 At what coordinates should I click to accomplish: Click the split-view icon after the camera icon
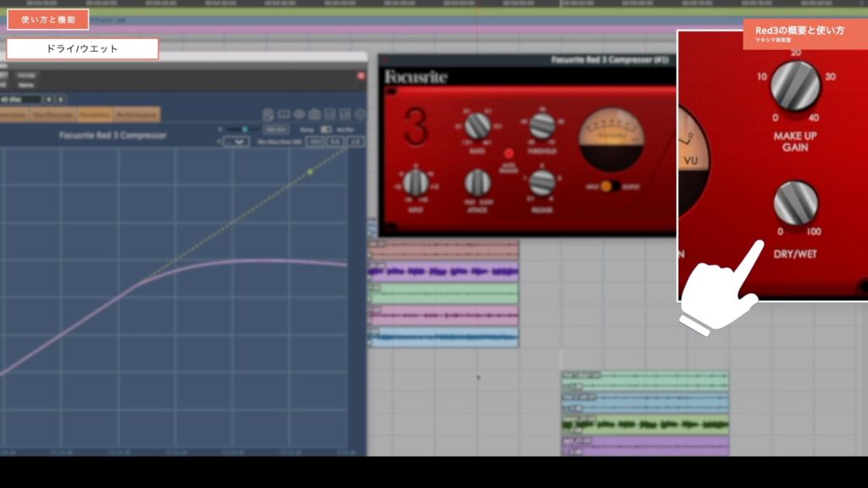tap(330, 114)
